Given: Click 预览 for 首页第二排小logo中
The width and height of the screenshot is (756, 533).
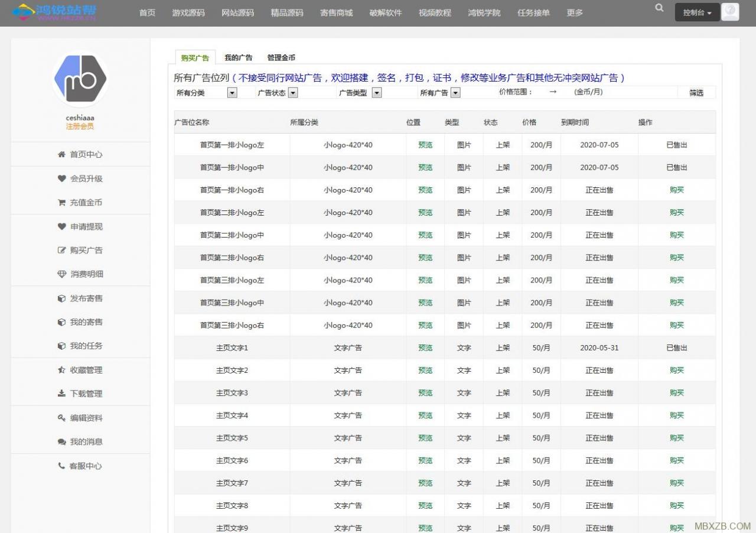Looking at the screenshot, I should pyautogui.click(x=425, y=235).
